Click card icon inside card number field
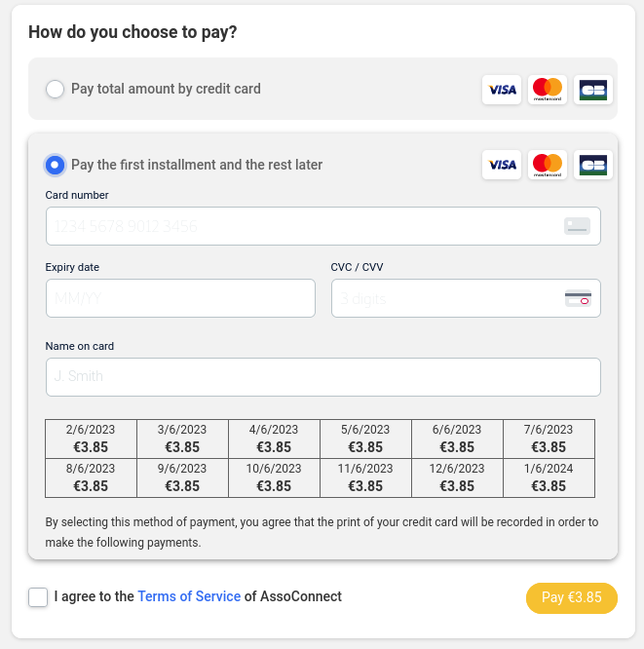Image resolution: width=644 pixels, height=649 pixels. click(x=577, y=226)
